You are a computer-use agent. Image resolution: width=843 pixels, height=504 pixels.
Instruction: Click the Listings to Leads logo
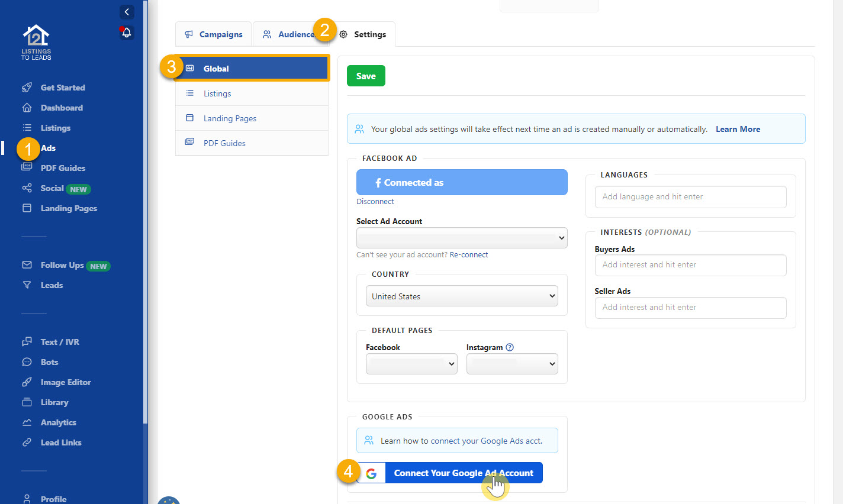click(x=36, y=42)
